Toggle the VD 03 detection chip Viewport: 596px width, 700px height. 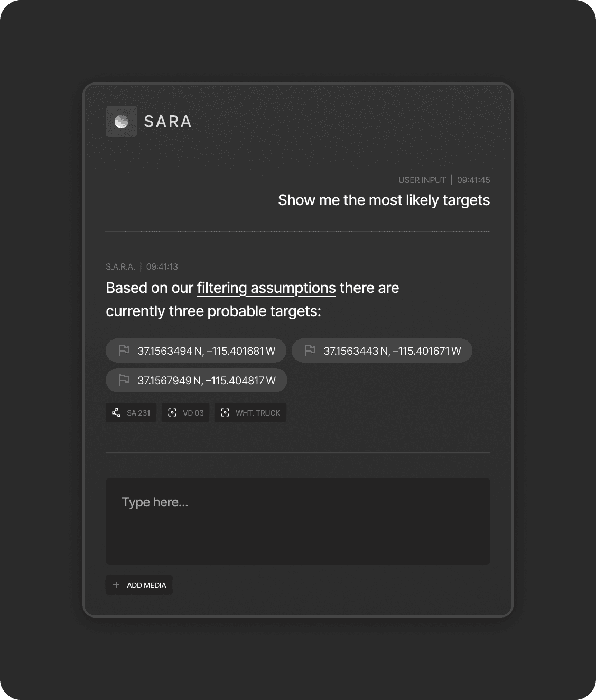185,412
